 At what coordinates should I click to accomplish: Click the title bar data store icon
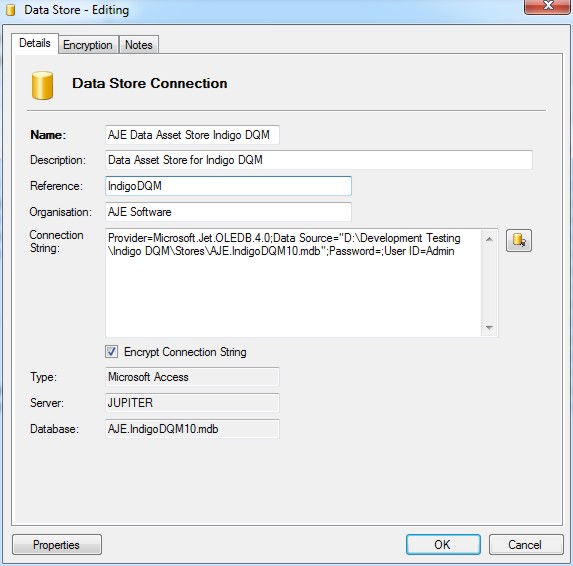coord(11,10)
